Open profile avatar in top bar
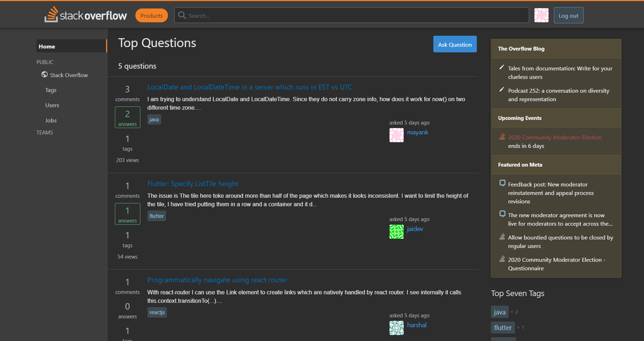644x341 pixels. 541,15
